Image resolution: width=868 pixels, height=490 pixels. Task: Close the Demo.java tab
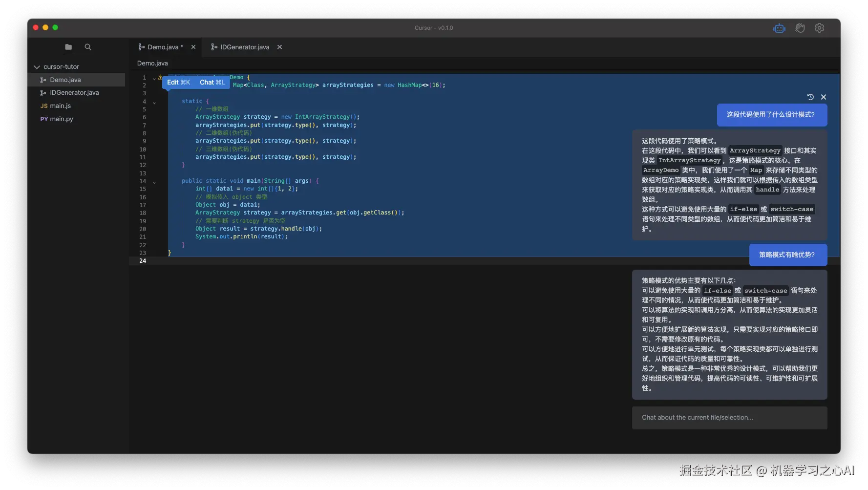193,47
